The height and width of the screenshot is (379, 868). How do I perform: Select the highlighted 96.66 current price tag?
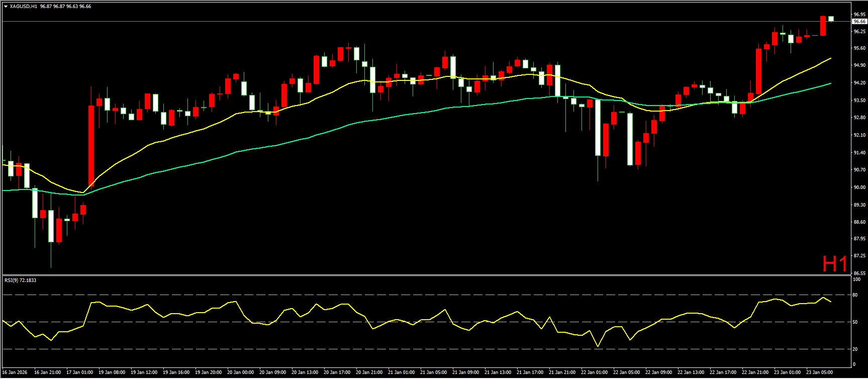tap(859, 22)
